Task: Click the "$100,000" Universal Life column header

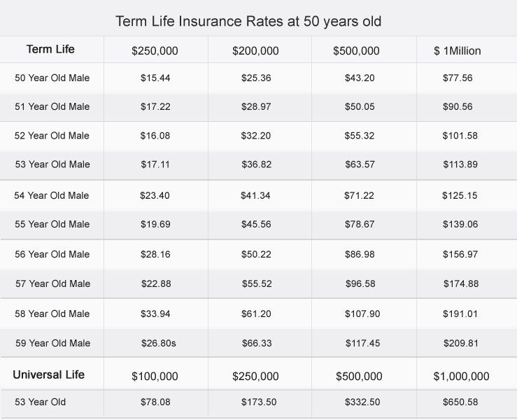Action: [x=155, y=377]
